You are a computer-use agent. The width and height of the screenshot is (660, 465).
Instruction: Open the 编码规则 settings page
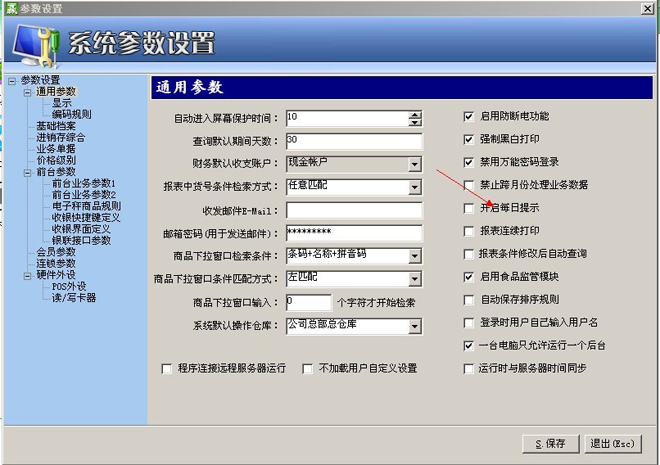(72, 114)
